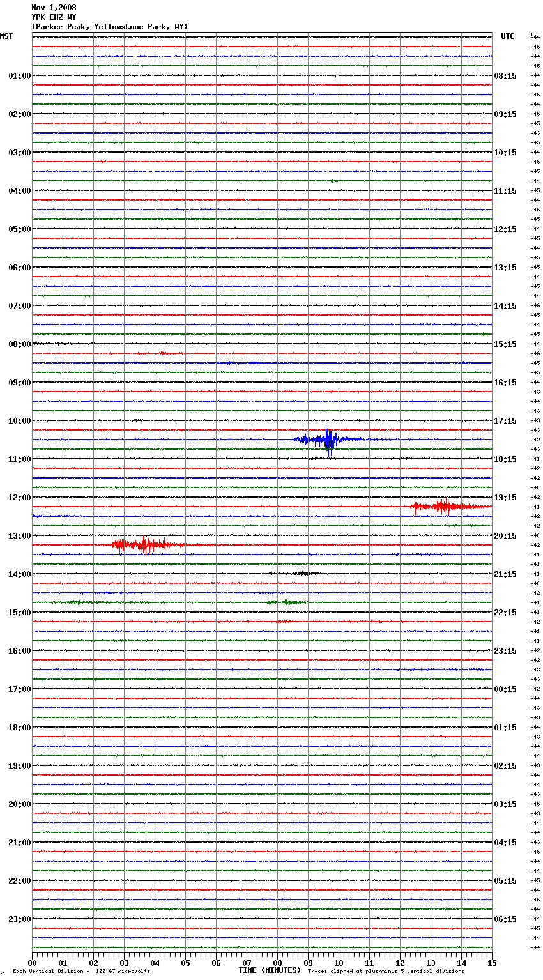Click the UTC label '23:15'
543x980 pixels.
click(505, 651)
